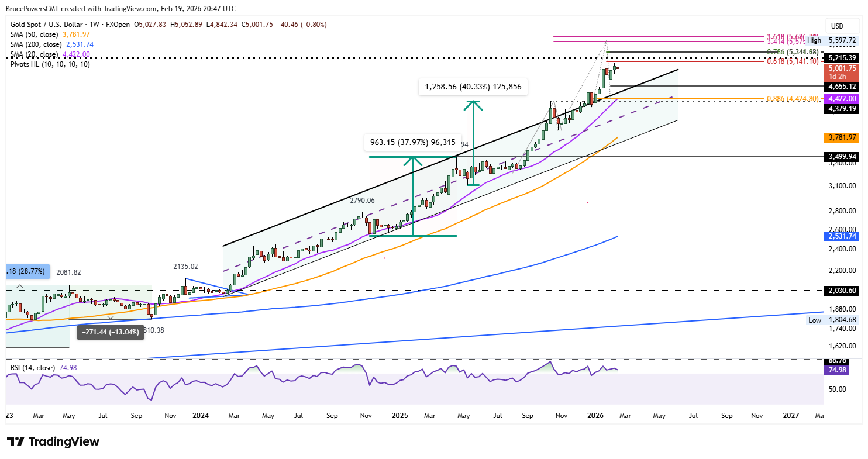Click the low value L4,842.34
This screenshot has width=868, height=459.
pos(221,25)
